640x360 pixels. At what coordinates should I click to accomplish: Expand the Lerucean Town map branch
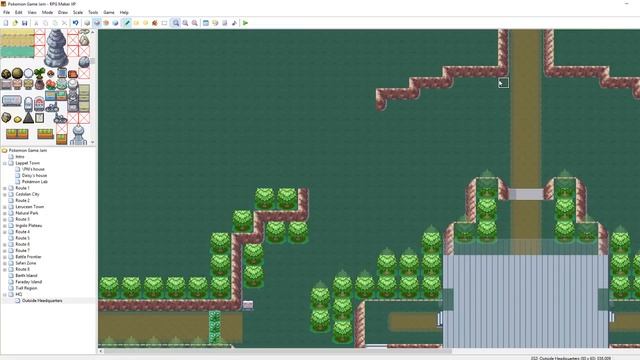click(5, 207)
